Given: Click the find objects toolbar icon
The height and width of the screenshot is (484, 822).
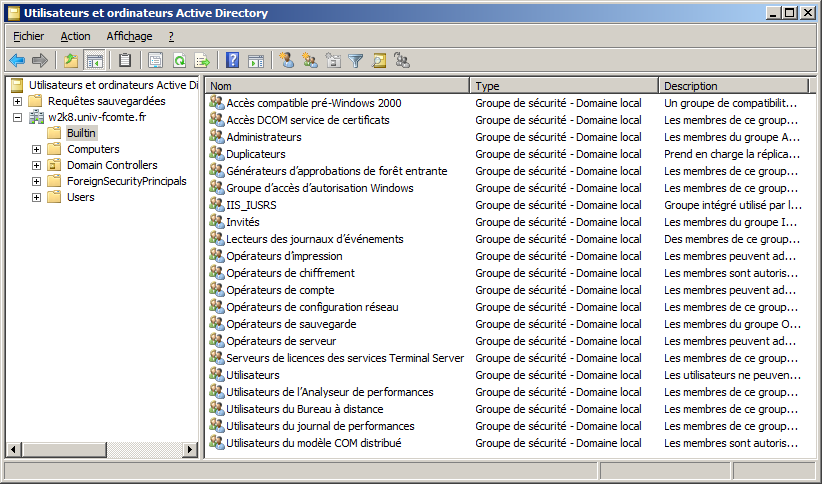Looking at the screenshot, I should pos(379,61).
